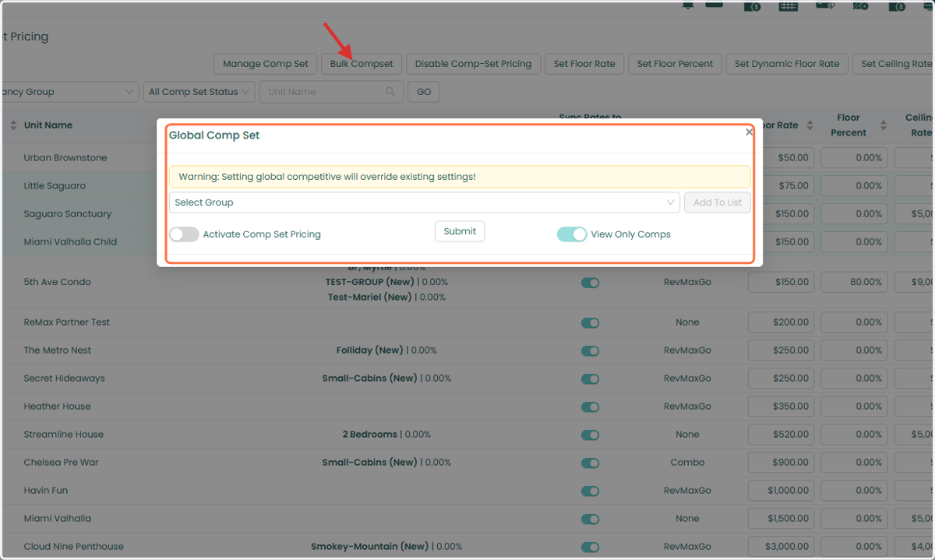Click the Manage Comp Set button
This screenshot has height=560, width=935.
[266, 64]
